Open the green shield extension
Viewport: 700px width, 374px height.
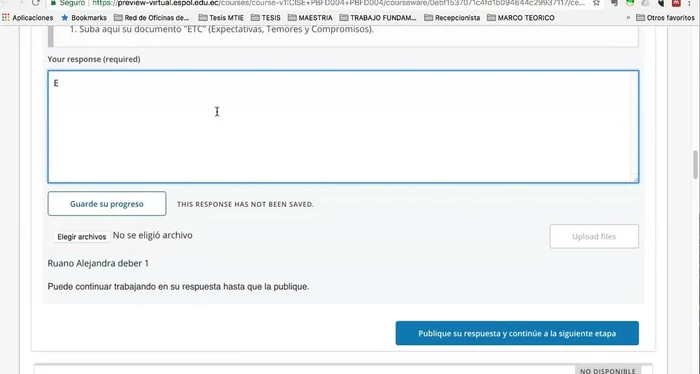(x=630, y=3)
